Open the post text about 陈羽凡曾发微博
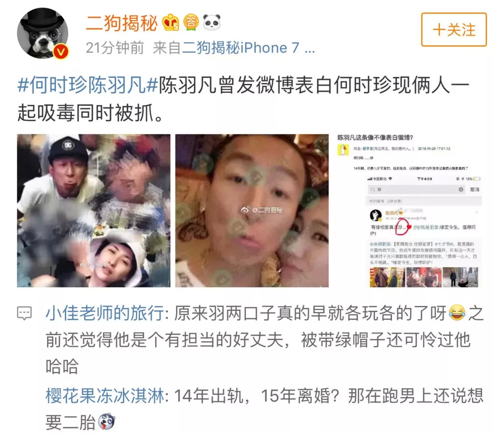The image size is (504, 434). (243, 99)
